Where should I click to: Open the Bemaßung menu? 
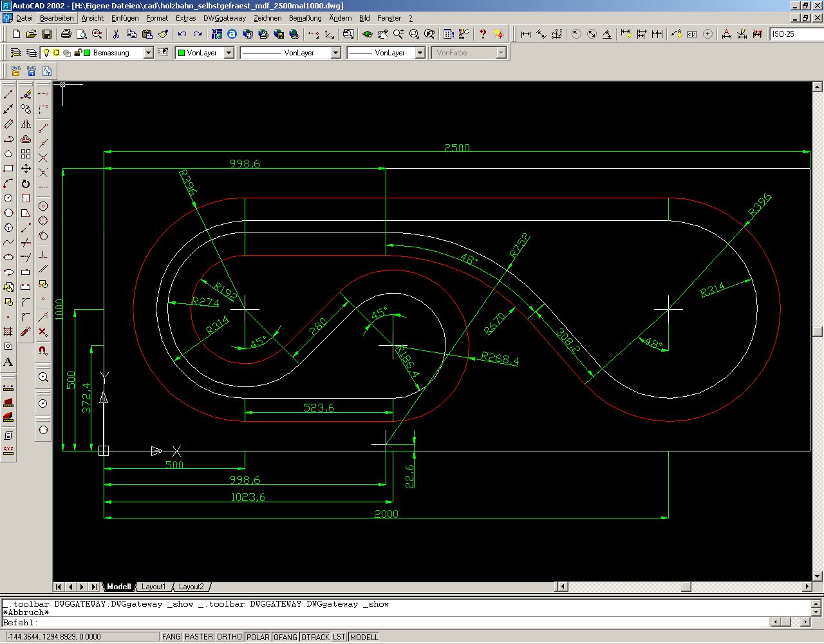click(305, 18)
